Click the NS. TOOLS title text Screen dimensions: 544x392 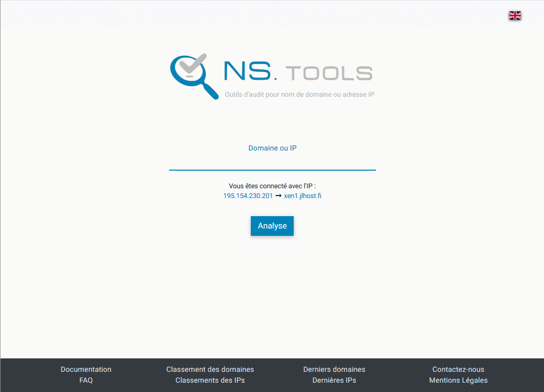298,71
